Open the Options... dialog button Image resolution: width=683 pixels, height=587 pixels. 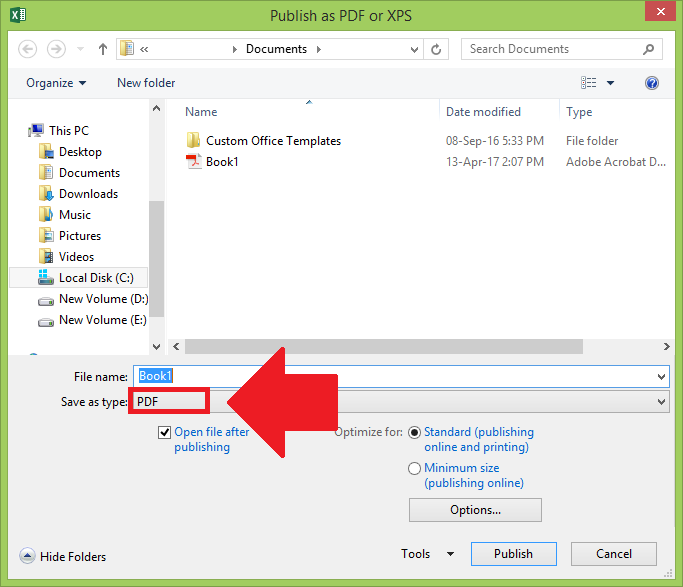[x=475, y=510]
